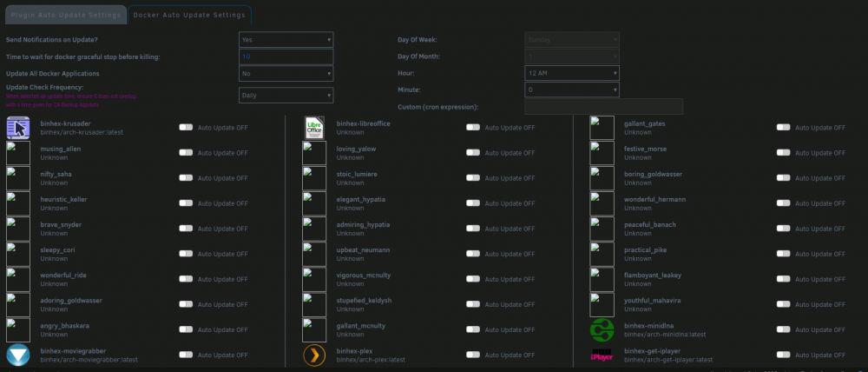Click the binhex-plex orange chevron icon
The image size is (868, 372).
(314, 355)
